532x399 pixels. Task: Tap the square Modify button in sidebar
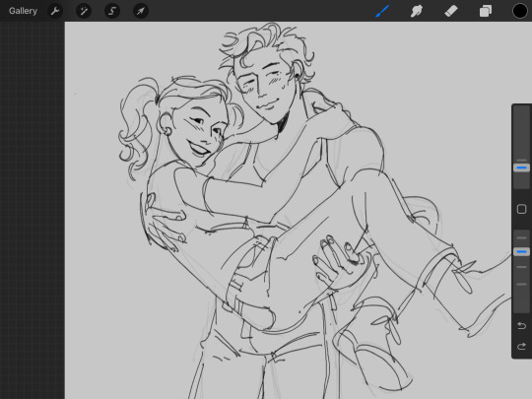[x=521, y=209]
